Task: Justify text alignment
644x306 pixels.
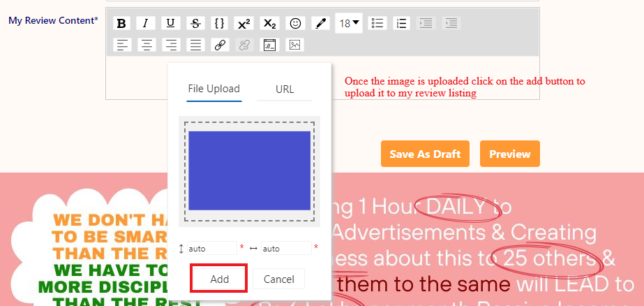Action: [x=196, y=45]
